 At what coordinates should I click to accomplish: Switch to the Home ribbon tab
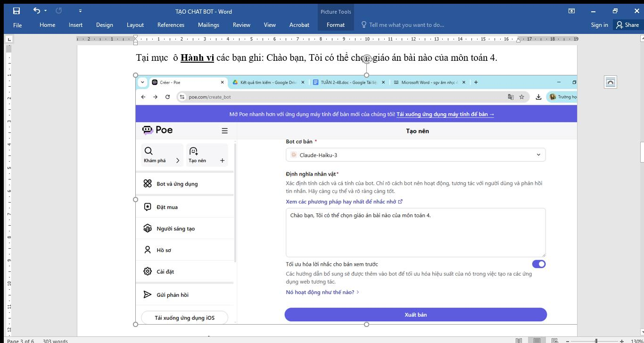[47, 25]
